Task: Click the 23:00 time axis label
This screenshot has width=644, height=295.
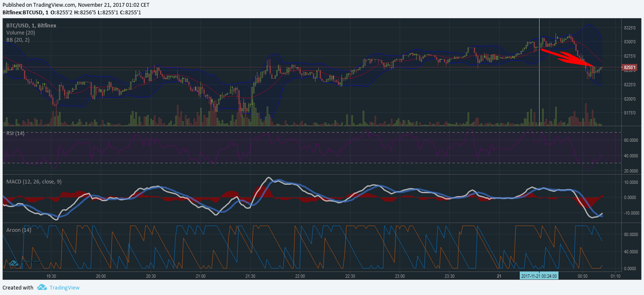Action: click(x=400, y=276)
